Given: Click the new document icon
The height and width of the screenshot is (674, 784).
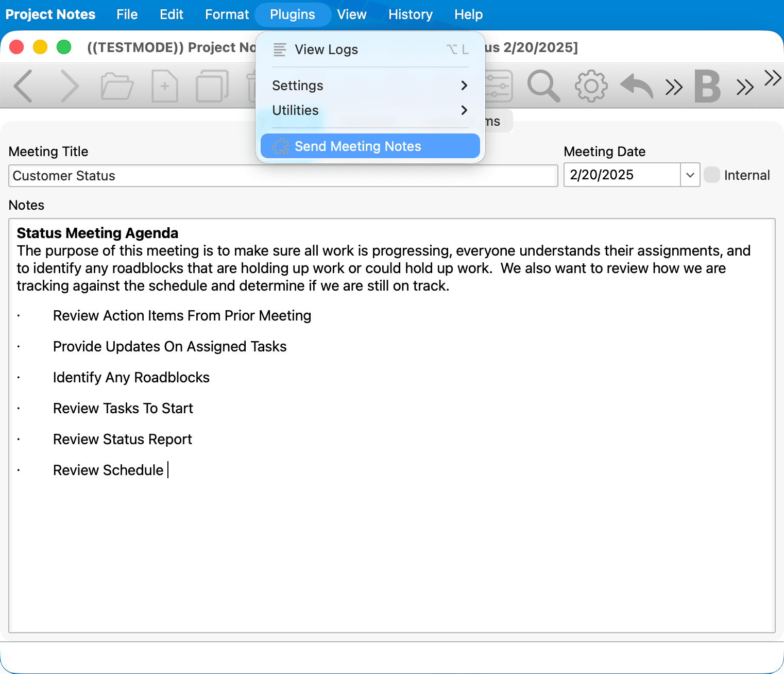Looking at the screenshot, I should click(x=165, y=86).
